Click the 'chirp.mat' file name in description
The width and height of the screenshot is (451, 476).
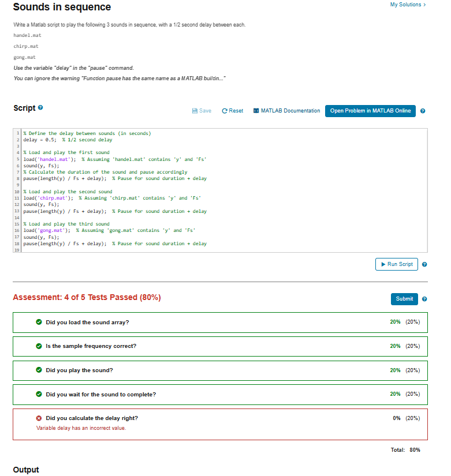pos(26,46)
